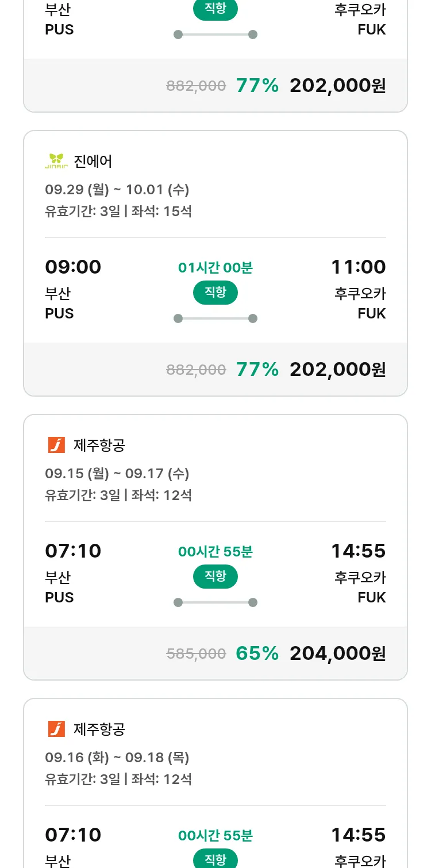Tap the 직항 badge on the Jin Air 09:00 flight
The image size is (431, 868).
point(215,293)
